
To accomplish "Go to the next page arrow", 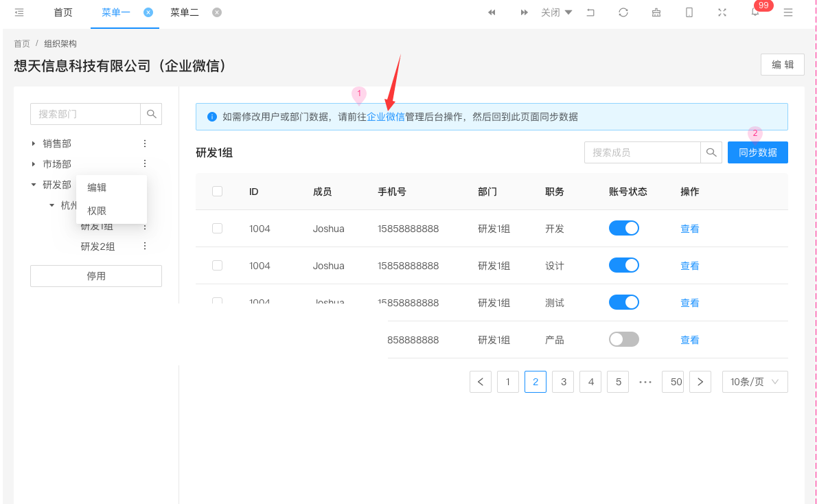I will click(x=700, y=382).
